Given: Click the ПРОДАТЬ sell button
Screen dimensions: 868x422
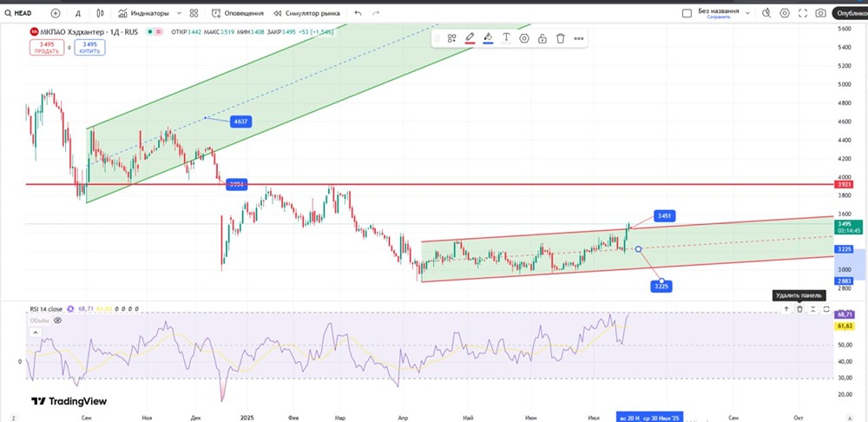Looking at the screenshot, I should pos(47,48).
